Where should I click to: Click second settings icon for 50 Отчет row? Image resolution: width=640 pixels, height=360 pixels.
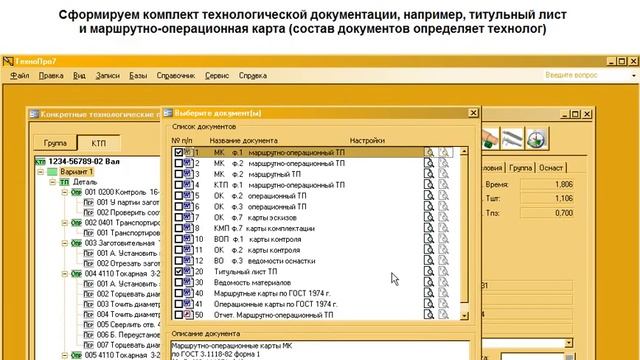(444, 315)
